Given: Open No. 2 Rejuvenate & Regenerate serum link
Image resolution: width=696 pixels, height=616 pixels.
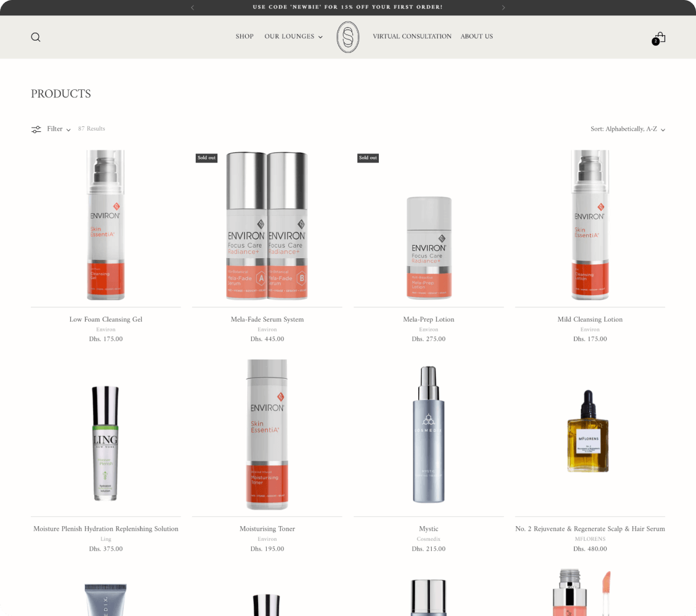Looking at the screenshot, I should [590, 529].
